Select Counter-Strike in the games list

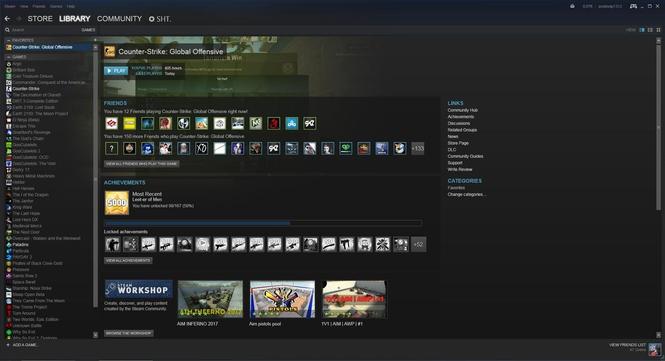26,89
